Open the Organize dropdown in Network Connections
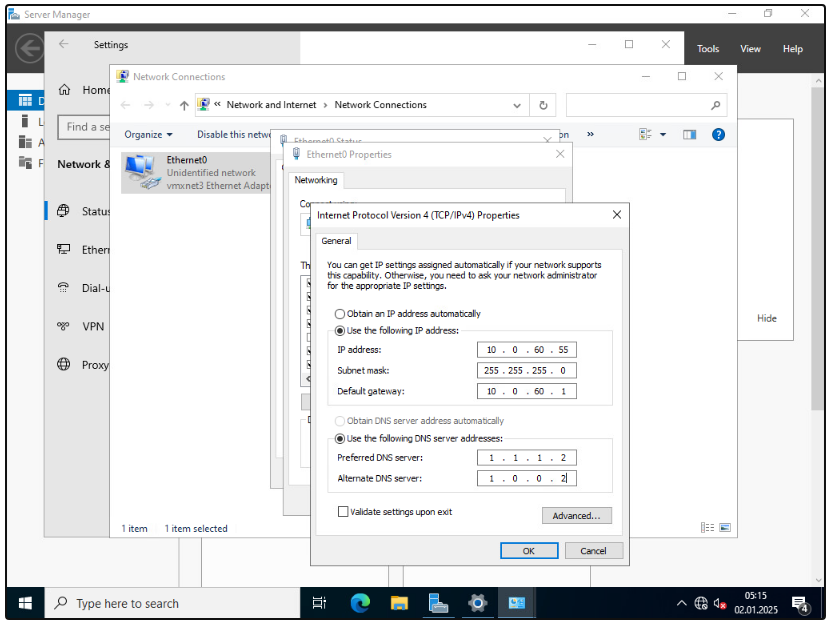The width and height of the screenshot is (830, 624). pos(148,134)
